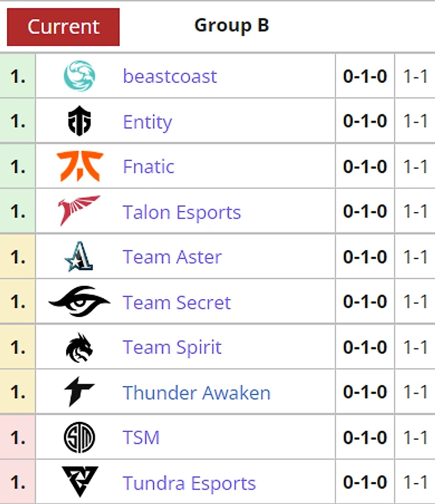Click the Team Spirit dragon logo
Viewport: 435px width, 504px height.
79,347
